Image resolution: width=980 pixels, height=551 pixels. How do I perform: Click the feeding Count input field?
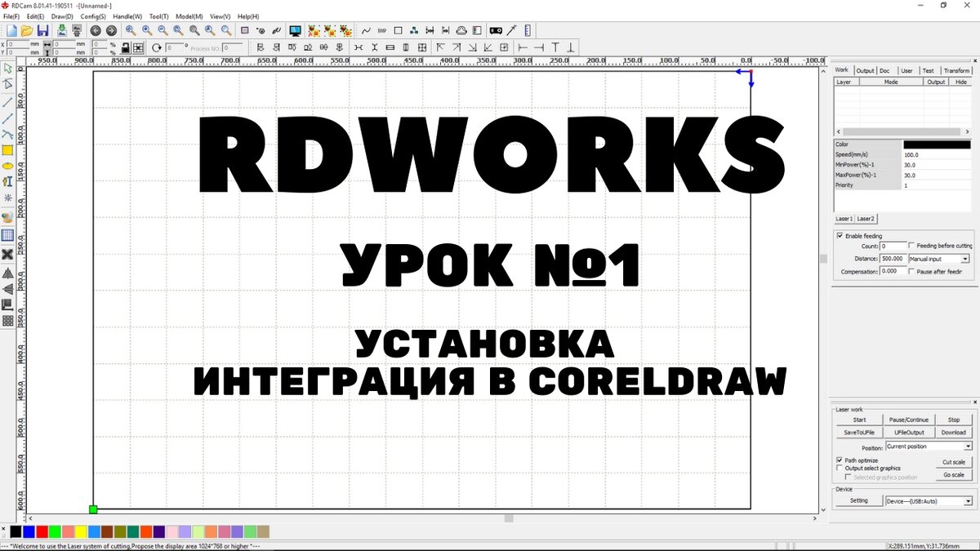coord(893,246)
